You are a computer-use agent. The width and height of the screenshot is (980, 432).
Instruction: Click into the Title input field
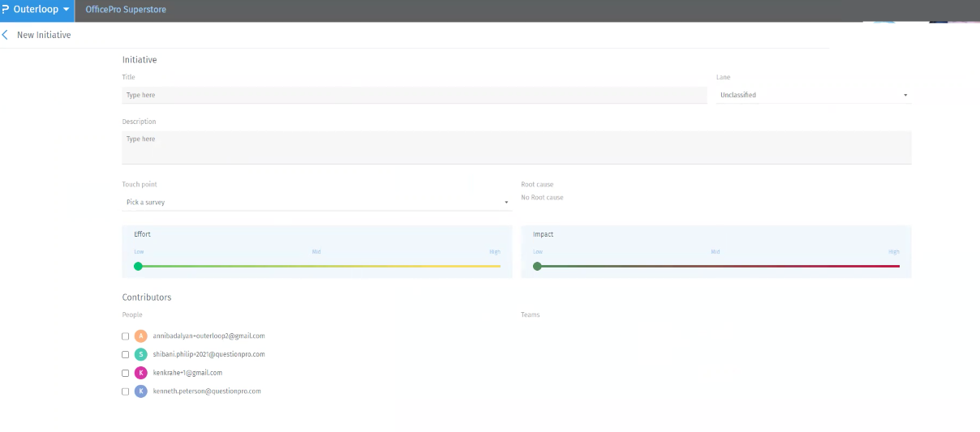click(x=414, y=95)
